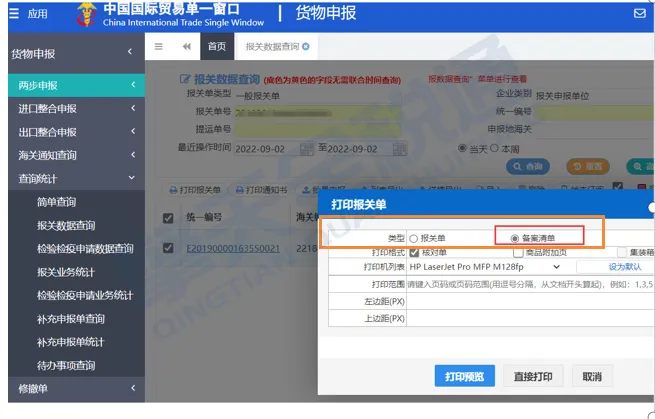Click the 直接打印 button
Viewport: 655px width, 419px height.
tap(533, 376)
